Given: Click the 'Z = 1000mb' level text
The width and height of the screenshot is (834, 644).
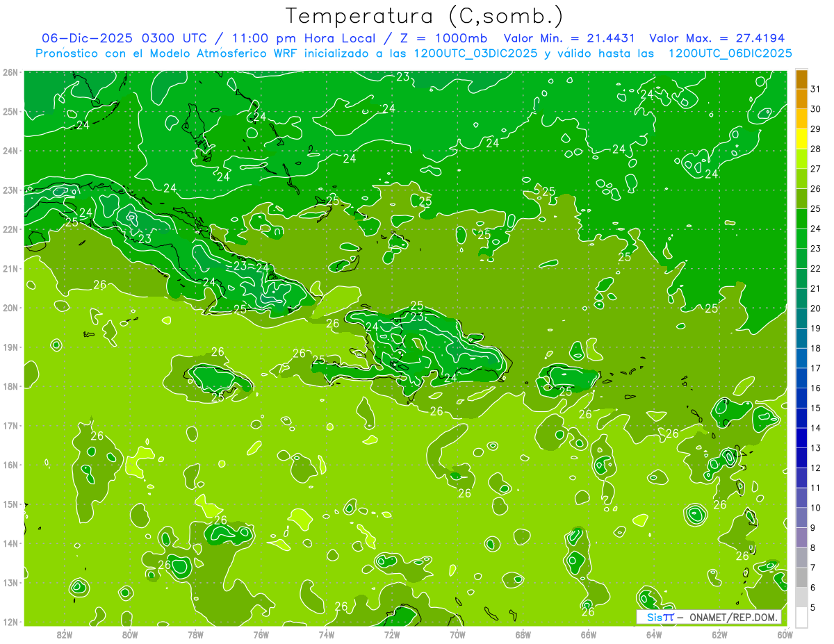Looking at the screenshot, I should click(443, 38).
